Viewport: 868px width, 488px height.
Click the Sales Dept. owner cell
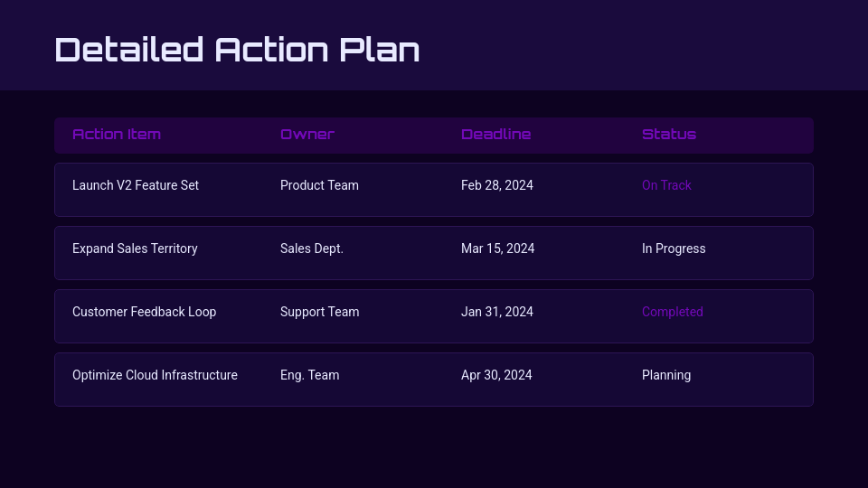(x=312, y=249)
